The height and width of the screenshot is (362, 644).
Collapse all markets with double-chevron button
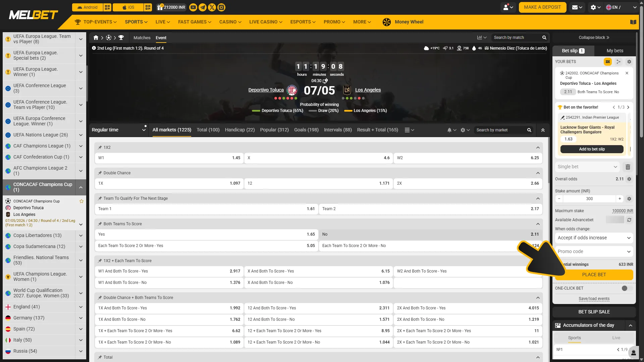click(x=543, y=130)
